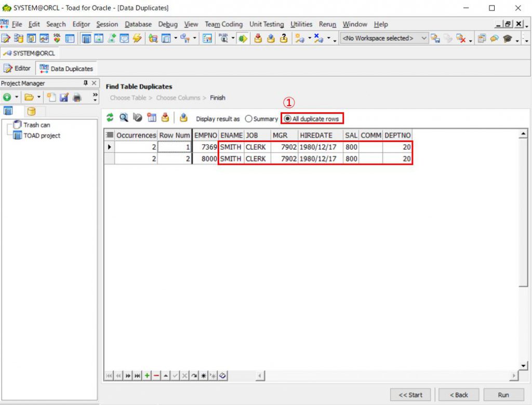
Task: Click the table delete icon in results toolbar
Action: coord(151,117)
